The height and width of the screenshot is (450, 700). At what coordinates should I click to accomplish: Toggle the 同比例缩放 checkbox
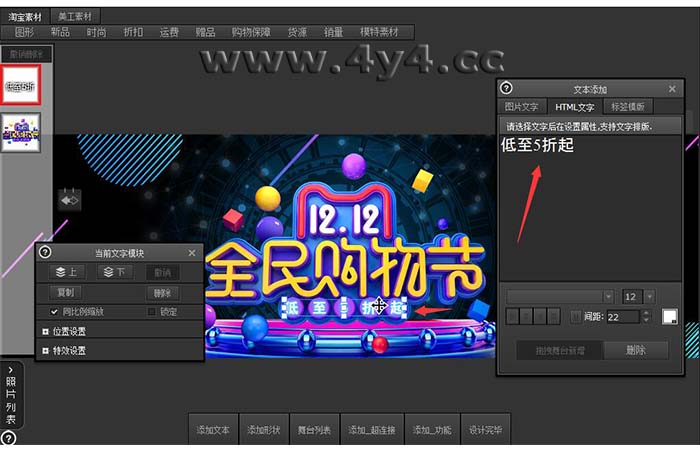pyautogui.click(x=54, y=312)
